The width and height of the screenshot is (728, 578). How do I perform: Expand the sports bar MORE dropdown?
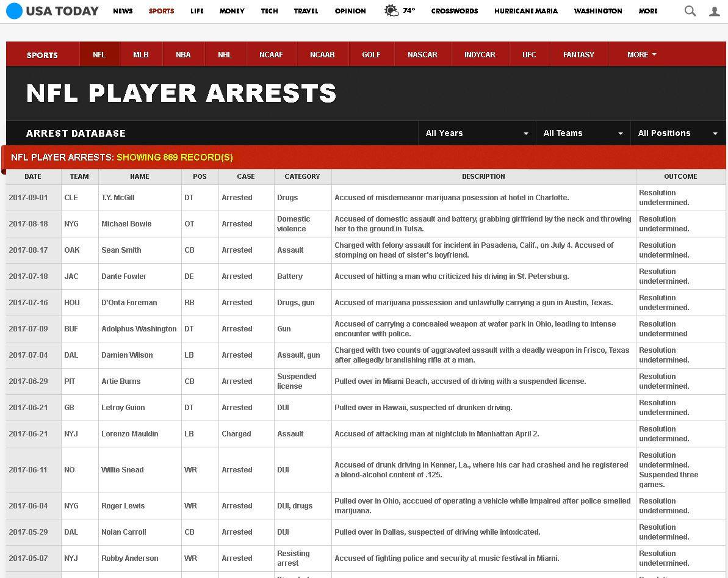[x=642, y=54]
